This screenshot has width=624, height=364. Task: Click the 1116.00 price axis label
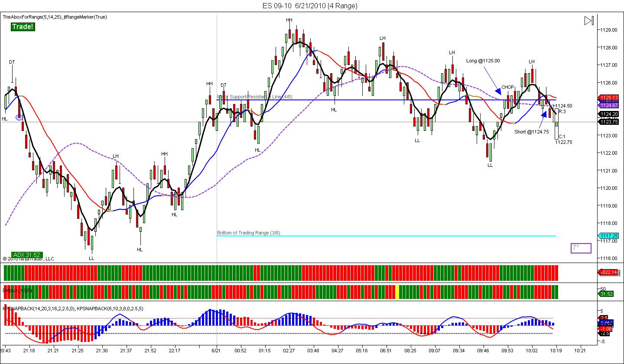coord(608,258)
